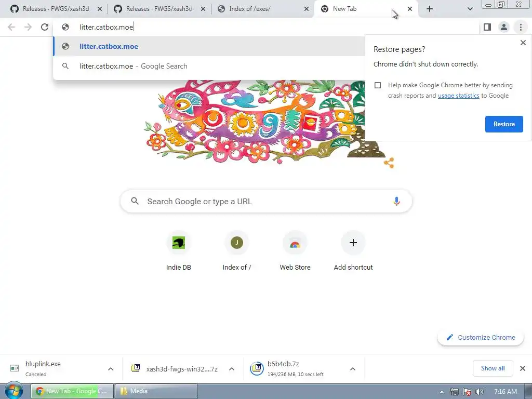Click b5b4db.7z download progress icon
532x399 pixels.
click(x=257, y=368)
